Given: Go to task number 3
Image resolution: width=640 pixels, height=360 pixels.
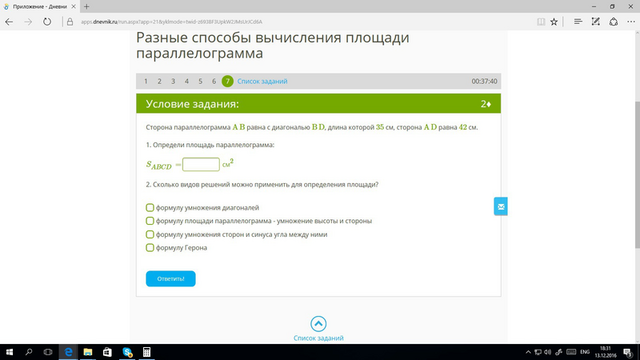Looking at the screenshot, I should click(173, 81).
